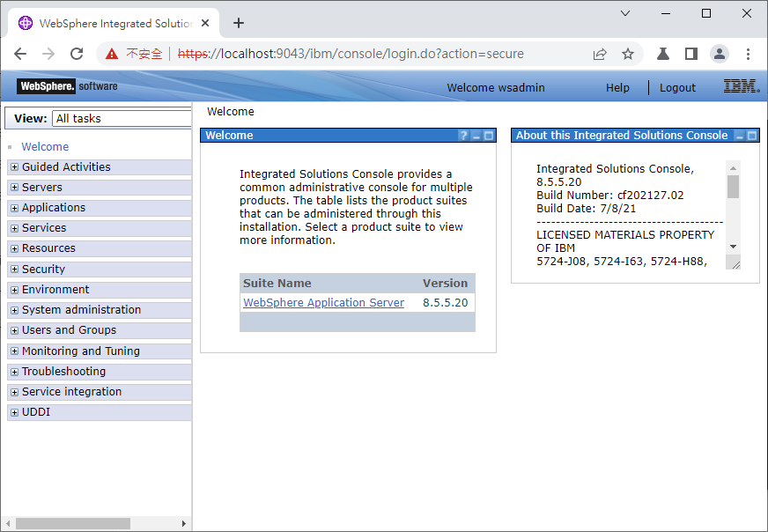Viewport: 768px width, 532px height.
Task: Open the Chrome three-dot menu
Action: [x=748, y=54]
